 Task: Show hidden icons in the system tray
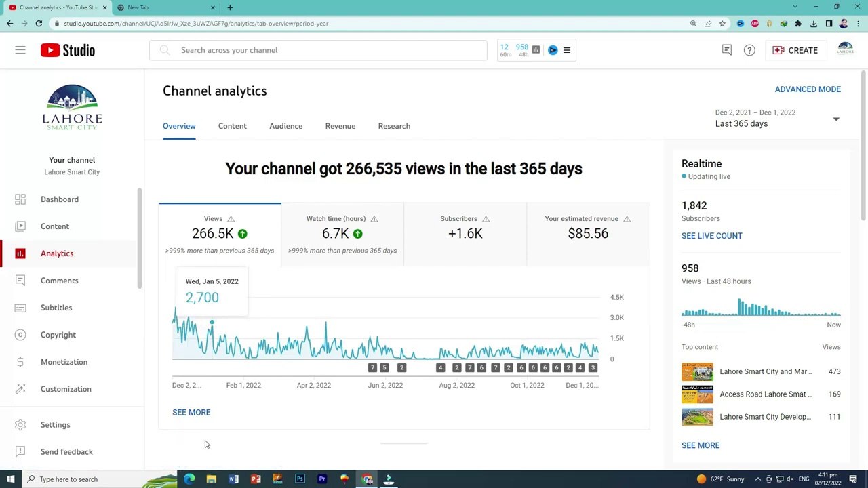pyautogui.click(x=758, y=479)
